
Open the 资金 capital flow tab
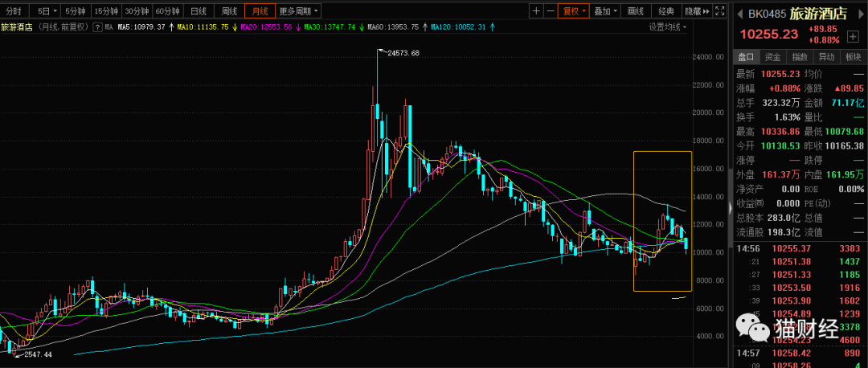coord(773,56)
